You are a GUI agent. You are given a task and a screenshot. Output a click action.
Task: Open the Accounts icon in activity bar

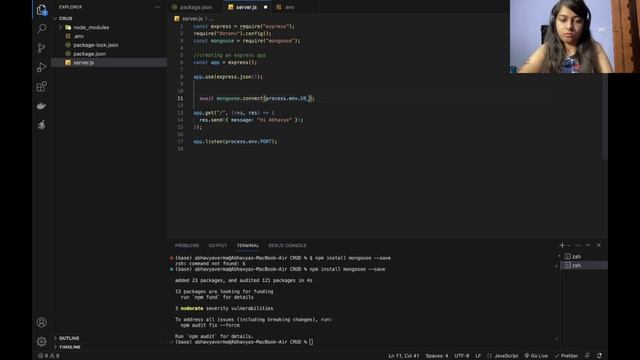click(x=42, y=322)
